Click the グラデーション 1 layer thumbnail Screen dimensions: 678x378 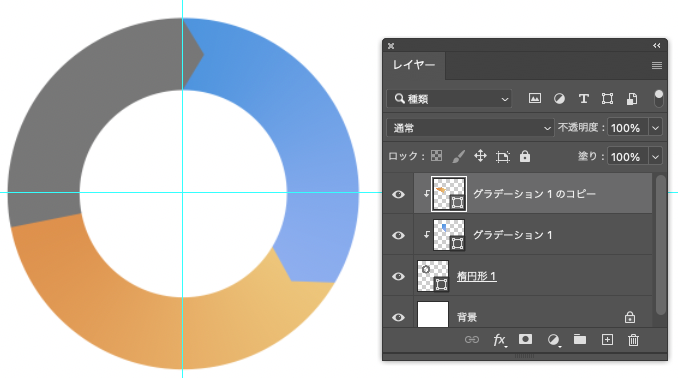[449, 235]
